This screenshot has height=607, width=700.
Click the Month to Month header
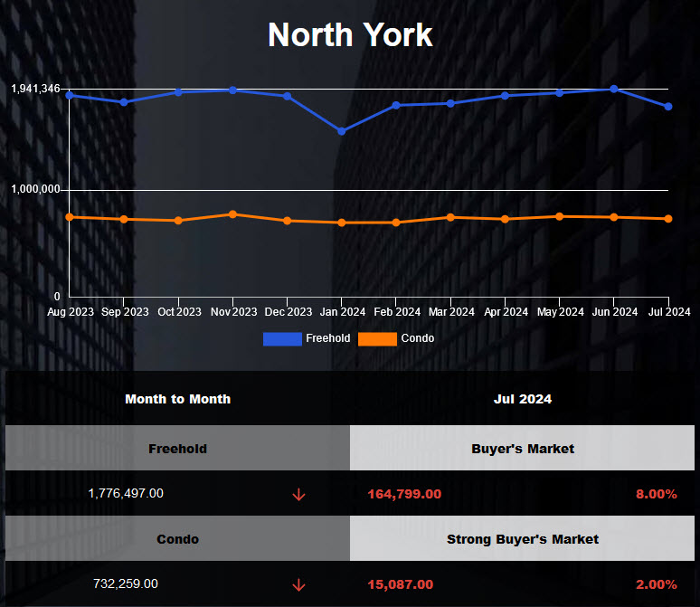pos(177,399)
